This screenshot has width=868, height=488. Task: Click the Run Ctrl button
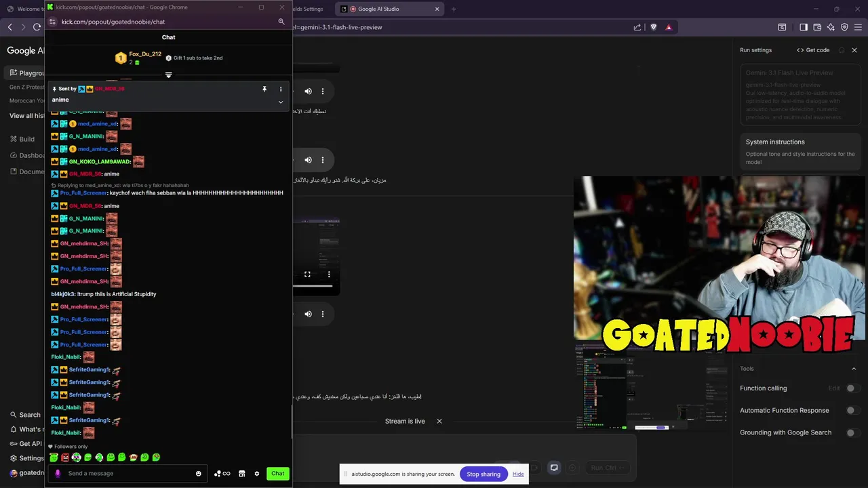608,467
